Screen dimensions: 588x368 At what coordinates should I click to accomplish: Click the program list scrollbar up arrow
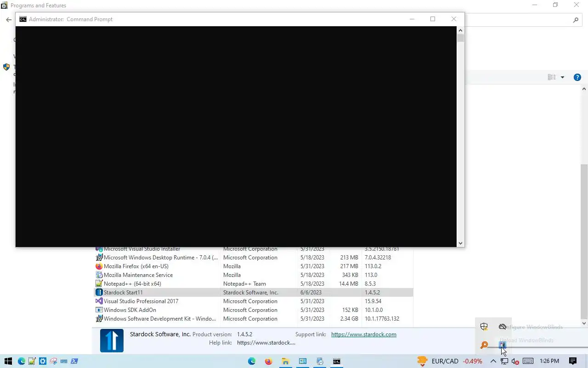pos(584,89)
